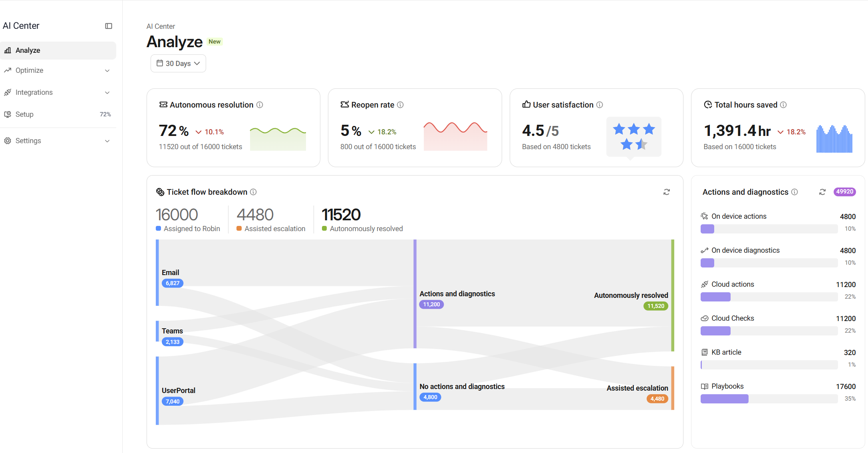The image size is (868, 453).
Task: Click the On device actions icon
Action: [705, 216]
